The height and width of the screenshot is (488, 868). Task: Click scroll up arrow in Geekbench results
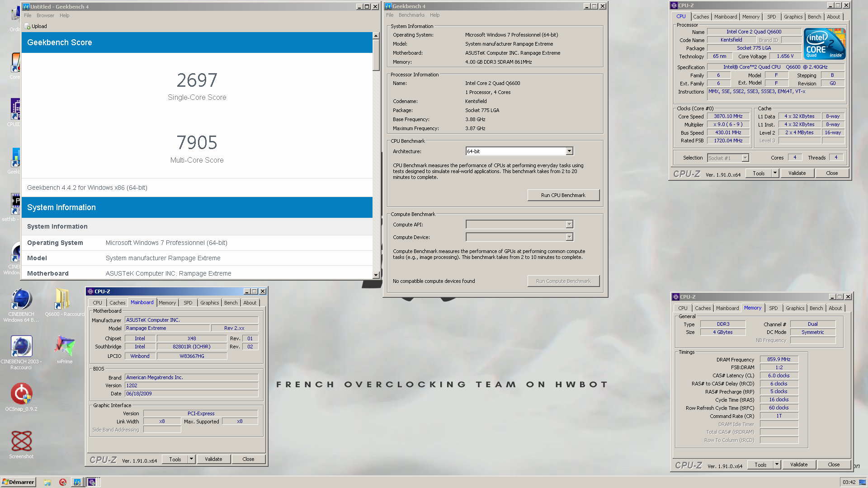point(376,35)
